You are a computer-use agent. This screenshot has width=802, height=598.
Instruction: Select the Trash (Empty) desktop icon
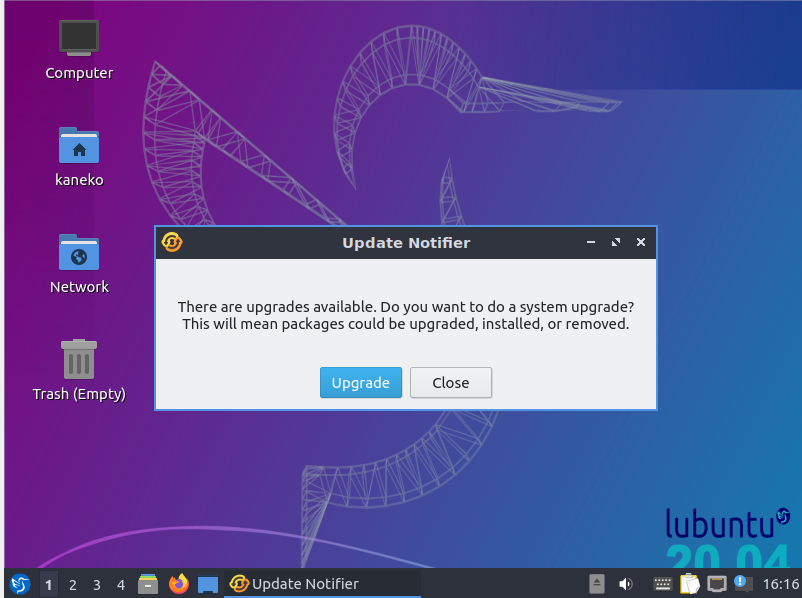tap(79, 370)
